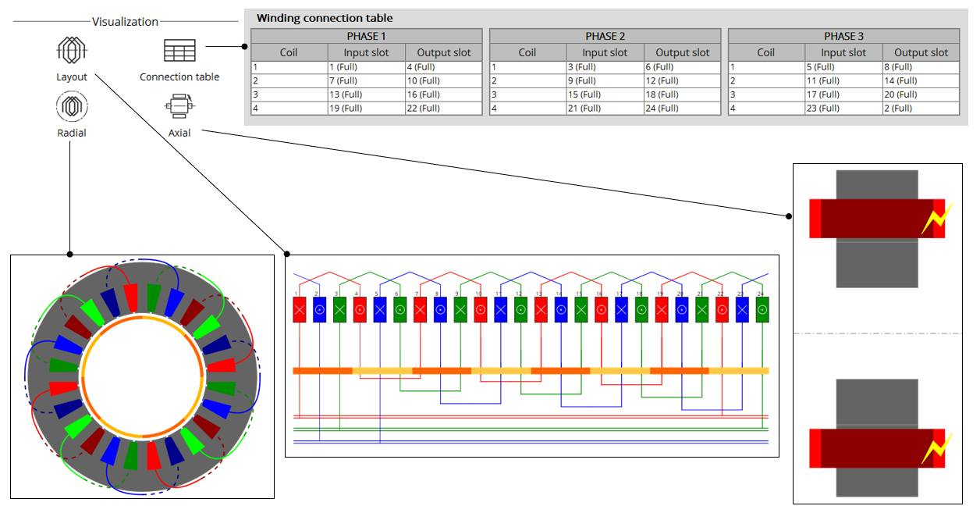This screenshot has width=980, height=513.
Task: Click the lightning bolt on lower axial winding
Action: click(x=932, y=450)
